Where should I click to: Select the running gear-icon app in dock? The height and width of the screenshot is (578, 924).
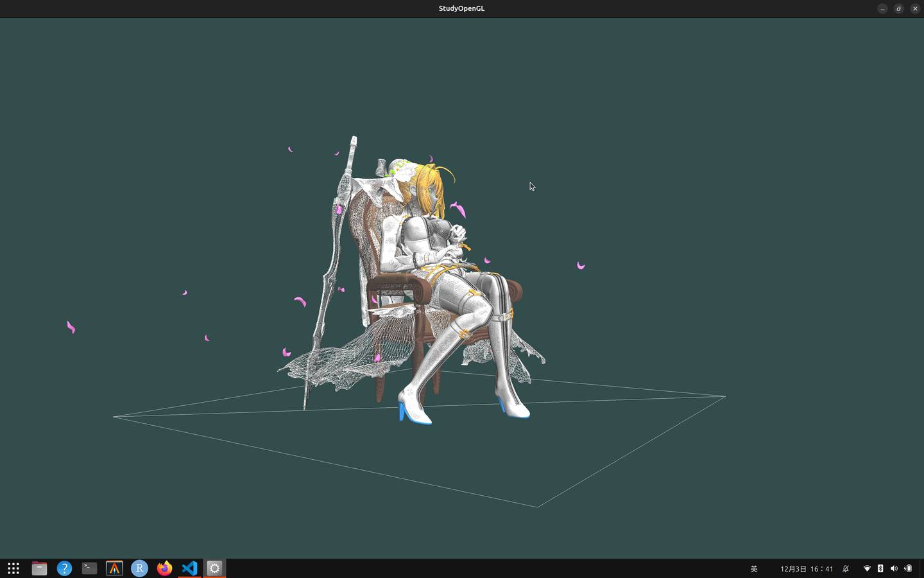214,568
